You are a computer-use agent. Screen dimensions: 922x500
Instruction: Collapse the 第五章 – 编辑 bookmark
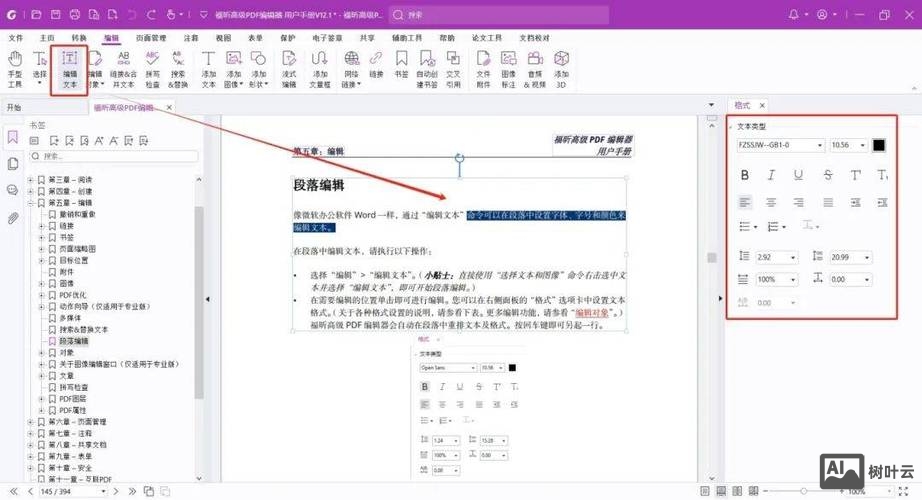[31, 203]
